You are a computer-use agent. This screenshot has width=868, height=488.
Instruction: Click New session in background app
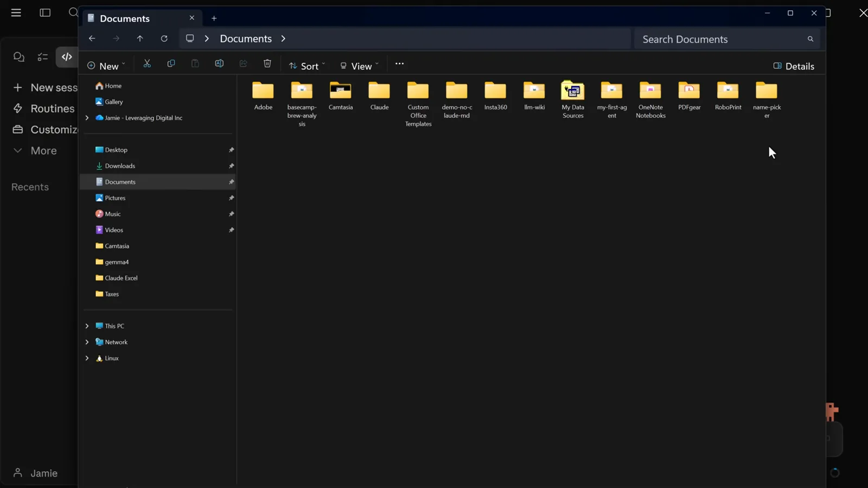45,87
